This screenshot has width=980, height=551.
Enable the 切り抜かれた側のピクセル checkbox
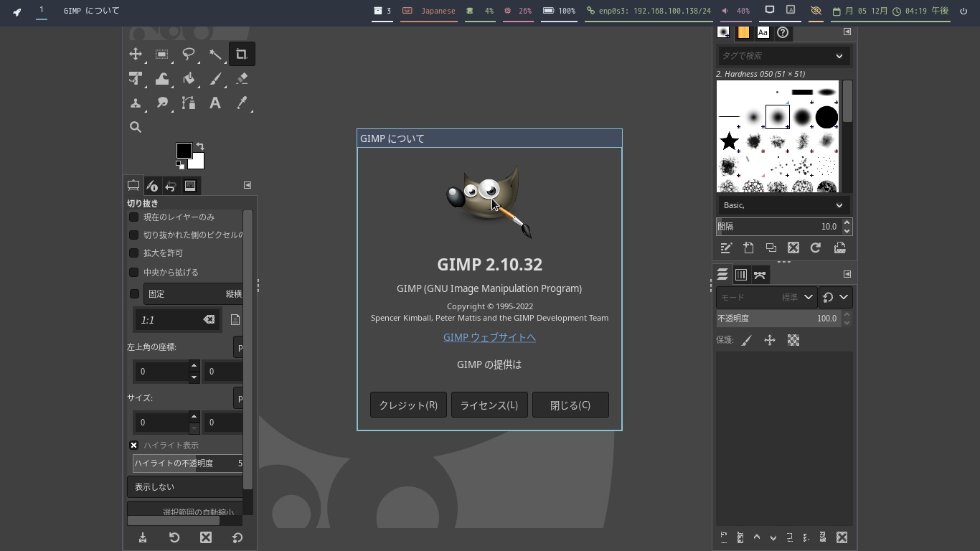click(133, 235)
